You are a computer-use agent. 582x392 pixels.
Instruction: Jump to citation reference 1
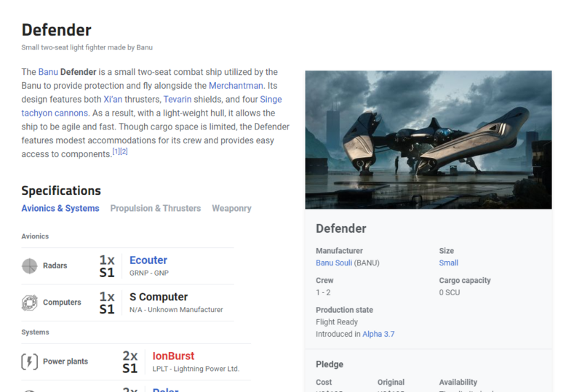click(116, 151)
